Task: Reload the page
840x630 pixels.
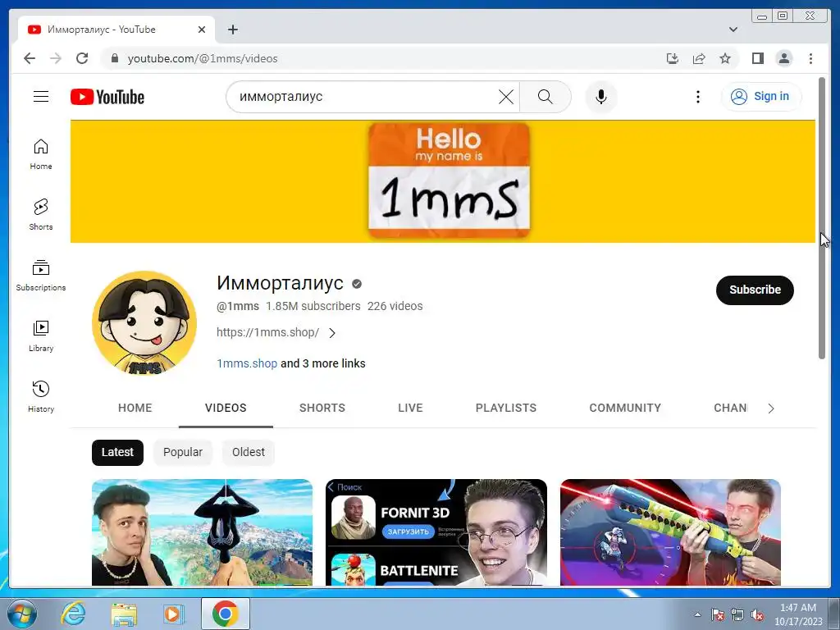Action: click(82, 58)
